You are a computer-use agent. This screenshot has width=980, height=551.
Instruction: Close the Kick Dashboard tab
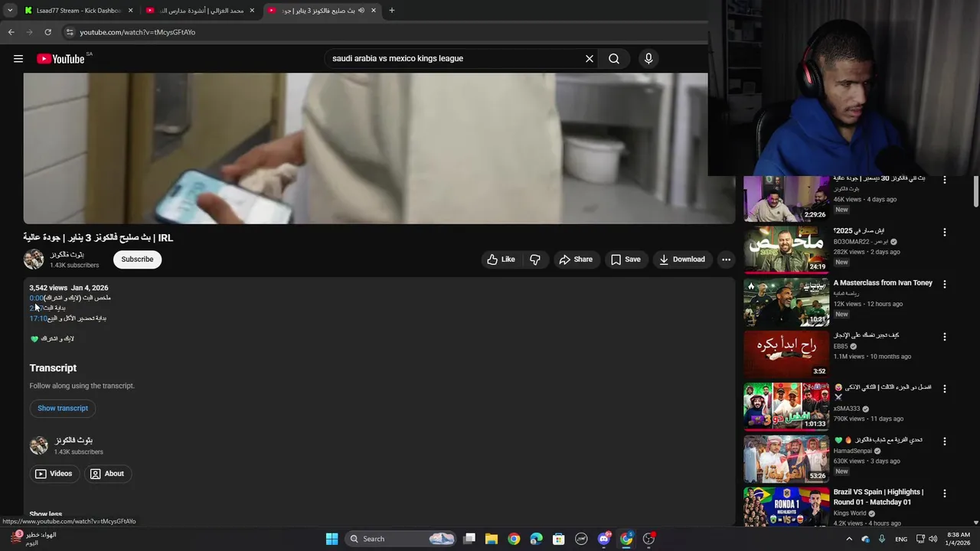point(131,11)
